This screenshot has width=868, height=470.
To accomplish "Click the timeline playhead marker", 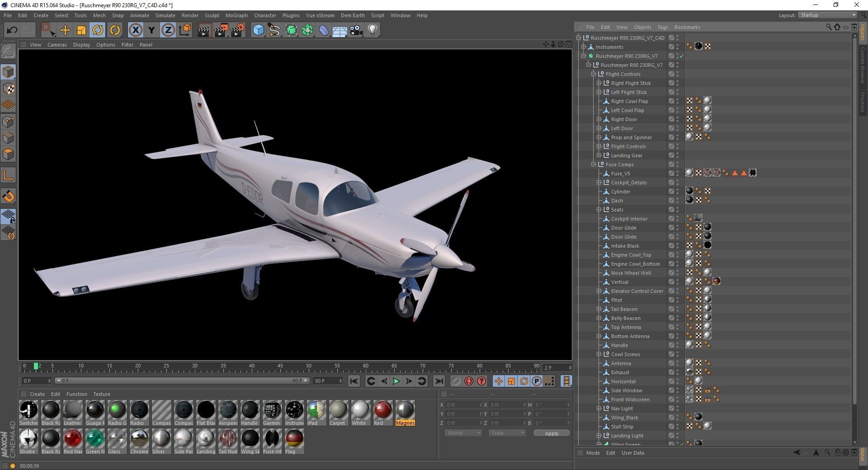I will pyautogui.click(x=36, y=366).
